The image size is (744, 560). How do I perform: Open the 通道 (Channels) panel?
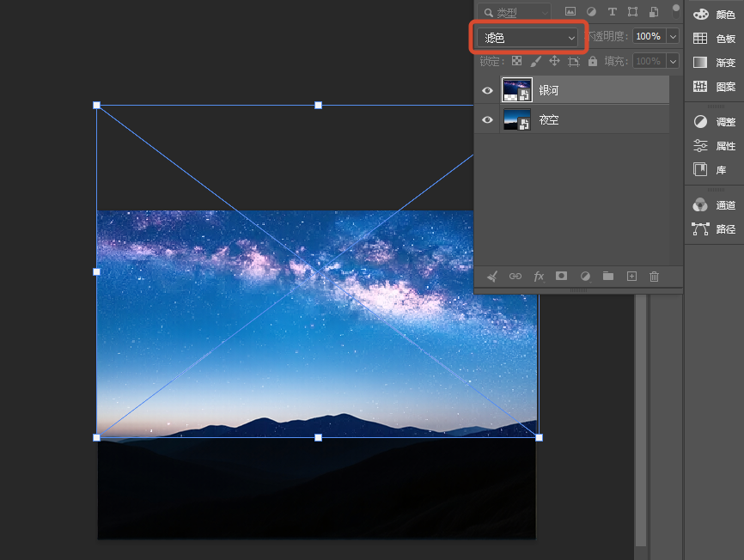714,205
